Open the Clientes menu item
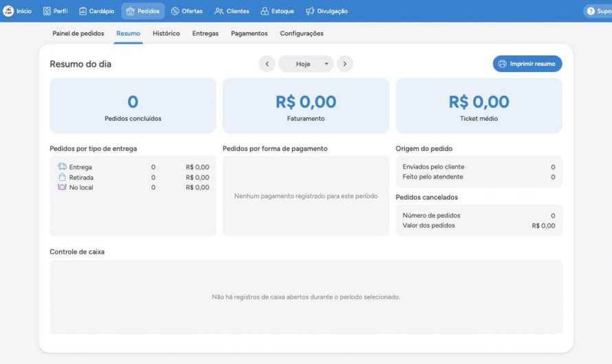The height and width of the screenshot is (364, 612). coord(232,11)
